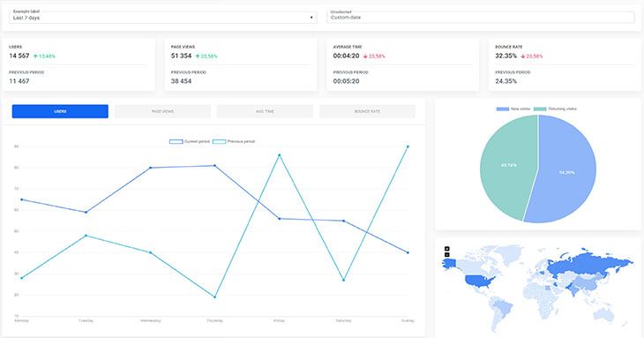The image size is (644, 338).
Task: Toggle Previous period series in line chart legend
Action: tap(234, 141)
